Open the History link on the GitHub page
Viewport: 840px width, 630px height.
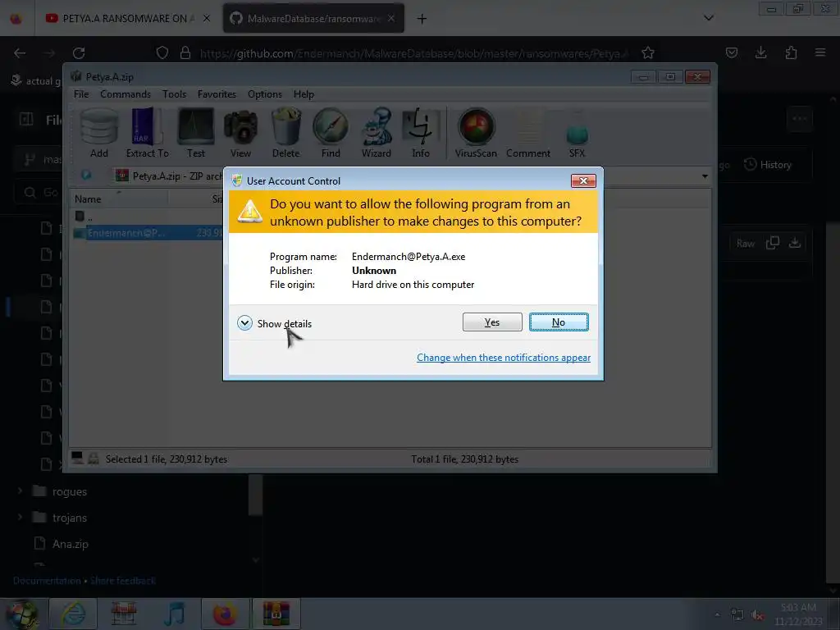coord(768,164)
